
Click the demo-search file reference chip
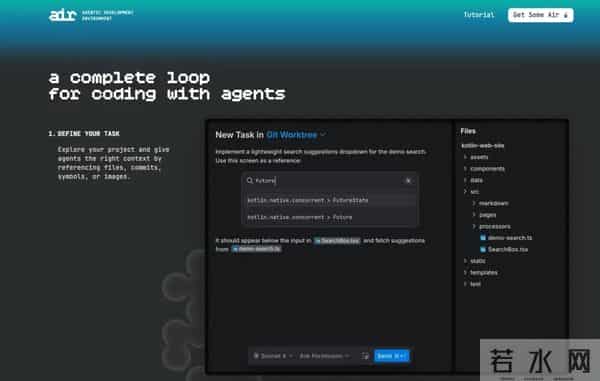(256, 249)
